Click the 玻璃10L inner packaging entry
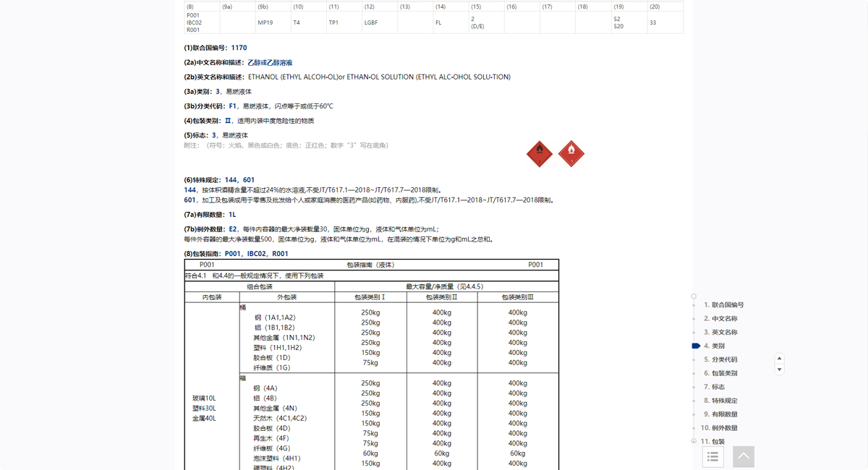Screen dimensions: 868x470 (x=204, y=398)
